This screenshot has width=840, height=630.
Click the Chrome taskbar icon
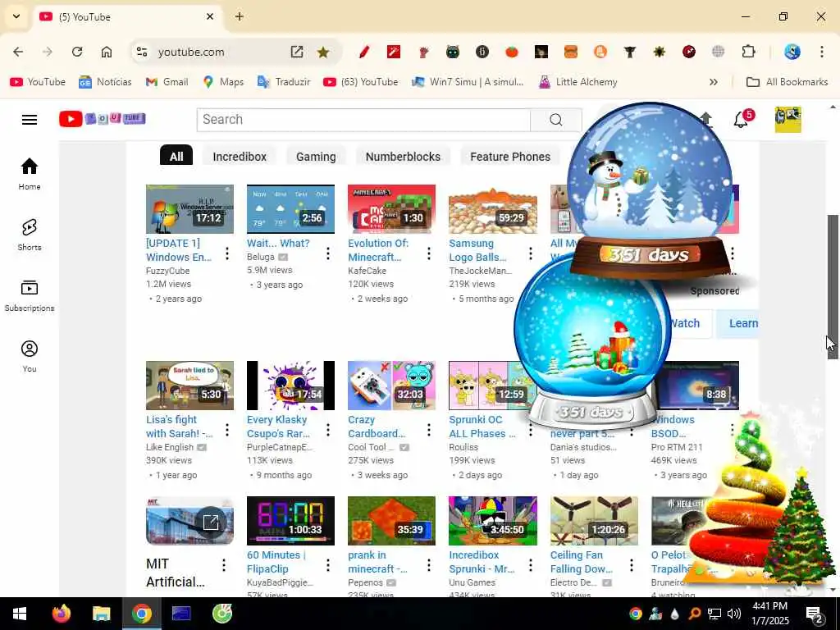(141, 614)
